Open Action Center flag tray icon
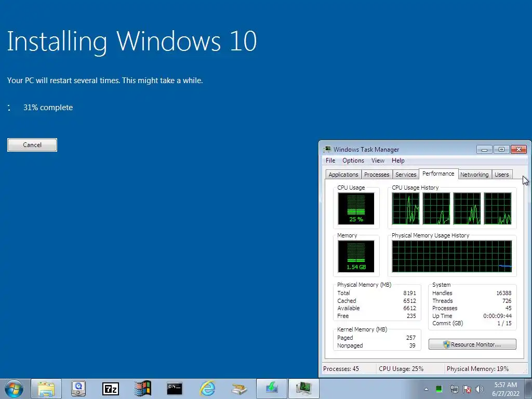 [467, 389]
